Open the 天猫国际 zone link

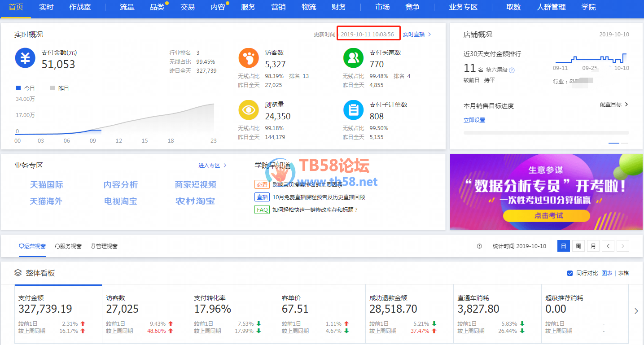[x=47, y=185]
